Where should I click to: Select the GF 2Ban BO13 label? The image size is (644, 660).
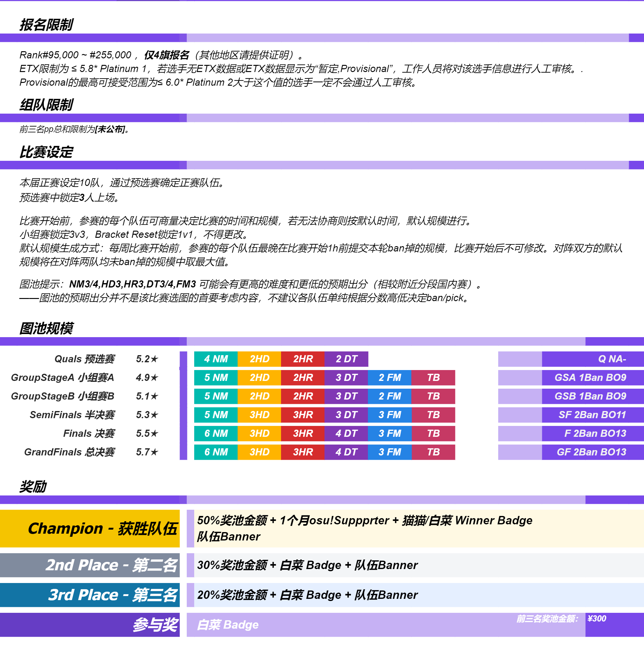[591, 452]
